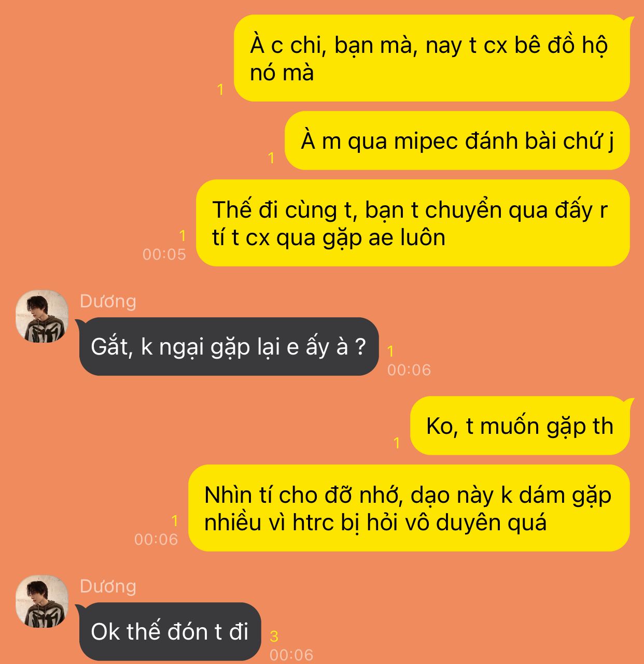
Task: Tap the 00:06 timestamp under the last message
Action: pyautogui.click(x=291, y=655)
